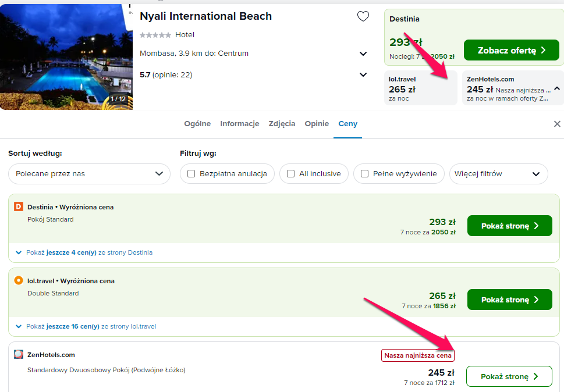Screen dimensions: 564x392
Task: Click Pokaż stronę for lol.travel
Action: point(510,300)
